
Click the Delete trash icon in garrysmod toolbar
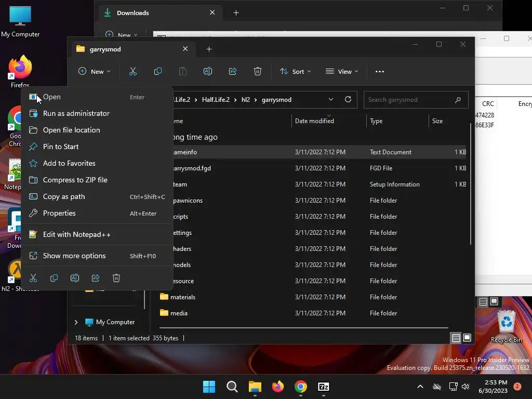point(258,71)
